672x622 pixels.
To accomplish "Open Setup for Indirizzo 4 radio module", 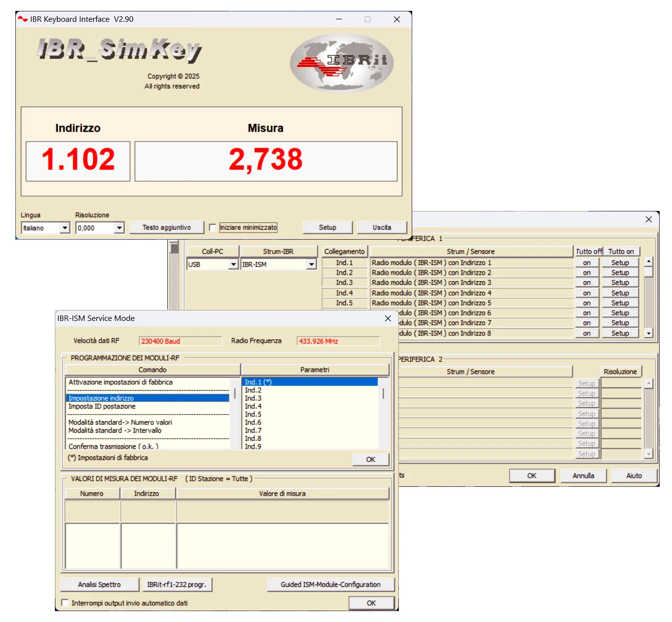I will pyautogui.click(x=620, y=293).
